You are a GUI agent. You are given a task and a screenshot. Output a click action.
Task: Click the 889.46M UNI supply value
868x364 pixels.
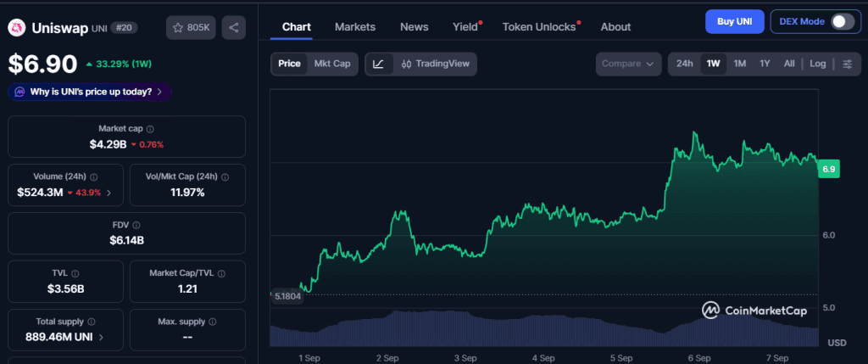[59, 336]
